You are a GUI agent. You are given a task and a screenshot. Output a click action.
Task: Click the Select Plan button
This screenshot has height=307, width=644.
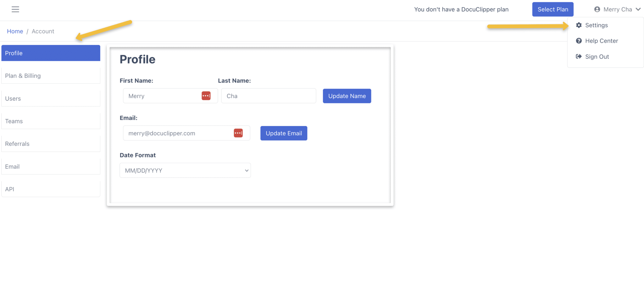(553, 9)
